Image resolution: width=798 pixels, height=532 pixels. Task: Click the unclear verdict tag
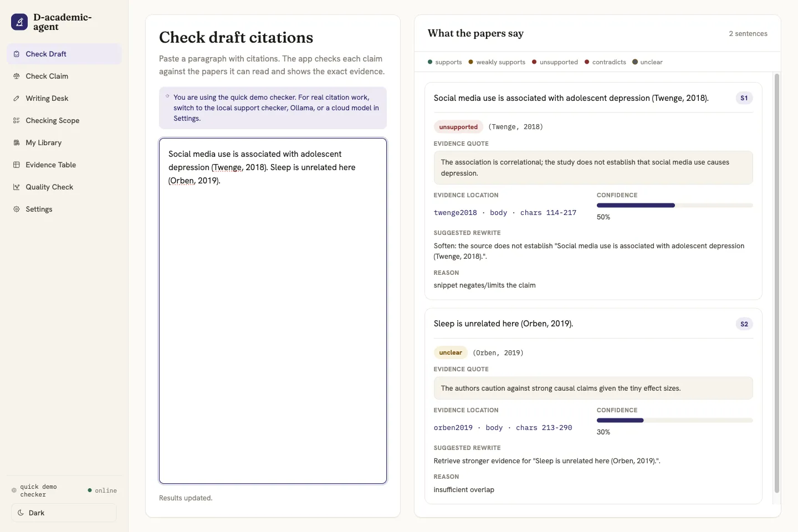451,352
